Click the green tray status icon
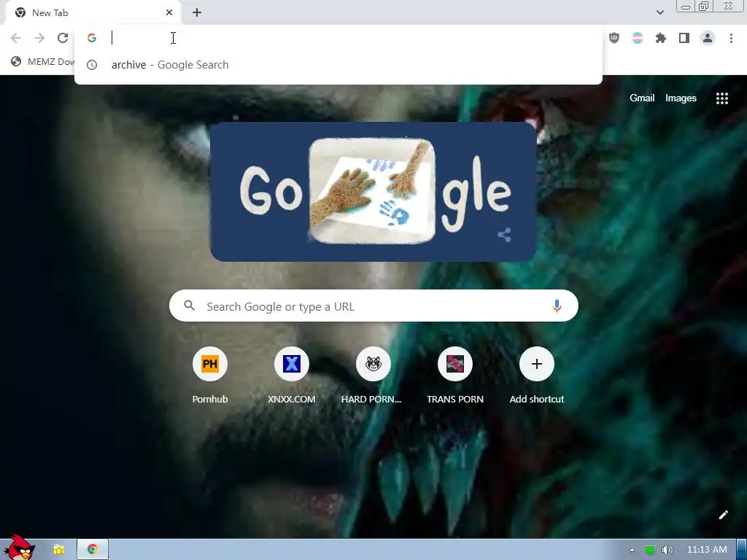Image resolution: width=747 pixels, height=560 pixels. [x=649, y=550]
